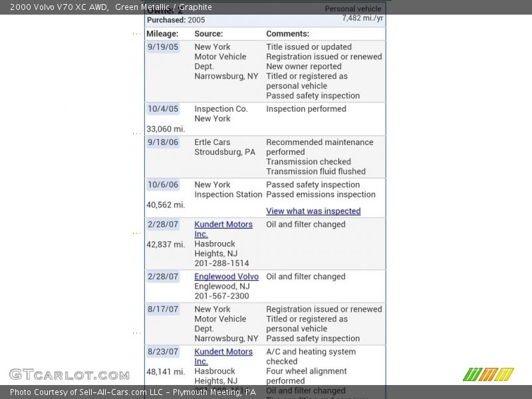This screenshot has width=532, height=399.
Task: Select the 8/17/07 date cell
Action: [163, 309]
